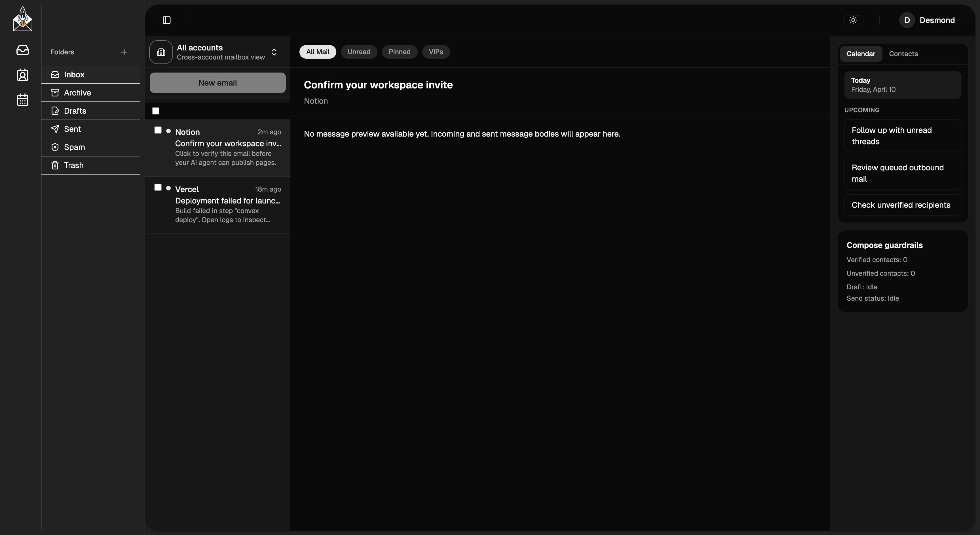
Task: Expand the All accounts switcher chevron
Action: [274, 52]
